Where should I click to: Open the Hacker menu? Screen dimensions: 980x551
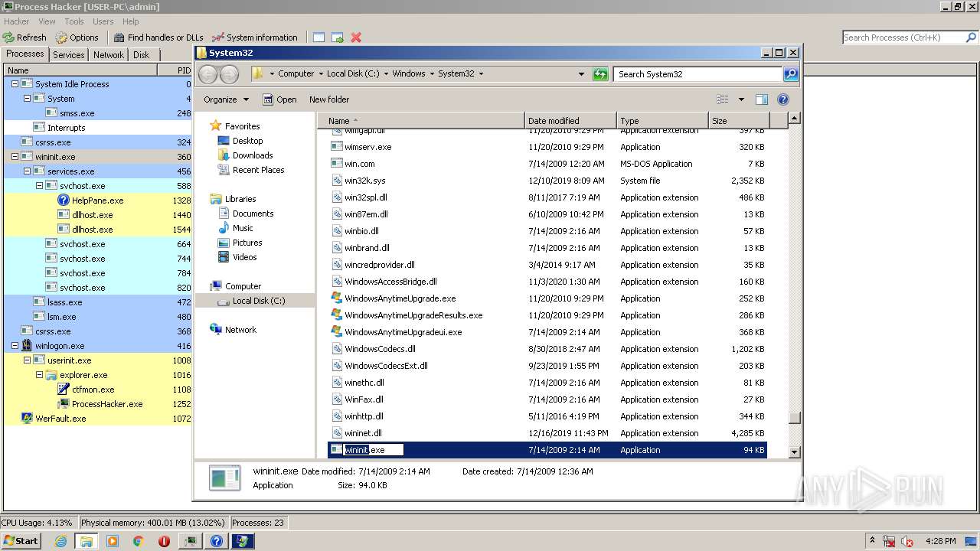click(x=17, y=21)
